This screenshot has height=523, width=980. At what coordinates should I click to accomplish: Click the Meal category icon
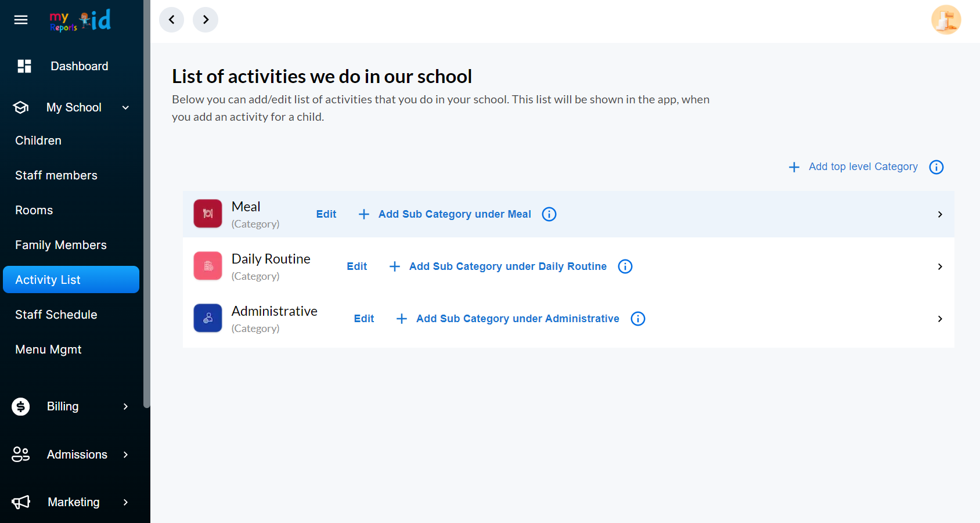(208, 214)
